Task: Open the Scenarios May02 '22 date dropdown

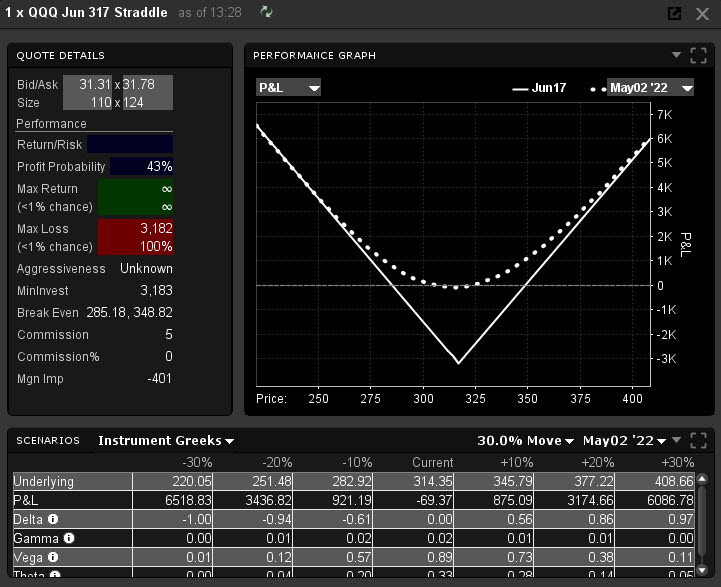Action: 624,441
